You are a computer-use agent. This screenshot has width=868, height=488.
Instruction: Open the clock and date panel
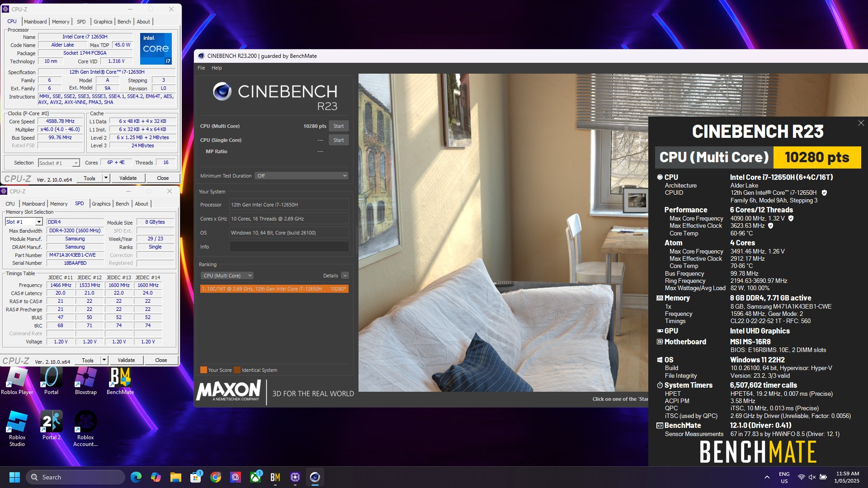pyautogui.click(x=847, y=477)
